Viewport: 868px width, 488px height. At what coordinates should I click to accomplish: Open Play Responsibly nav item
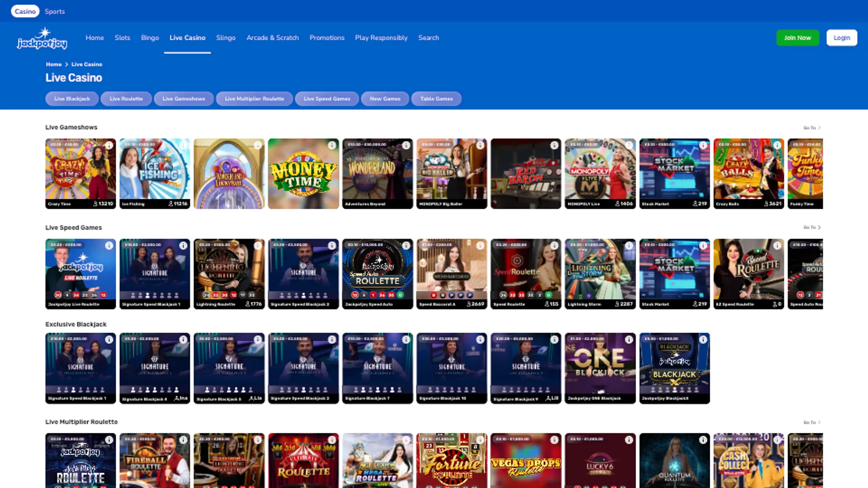(382, 38)
